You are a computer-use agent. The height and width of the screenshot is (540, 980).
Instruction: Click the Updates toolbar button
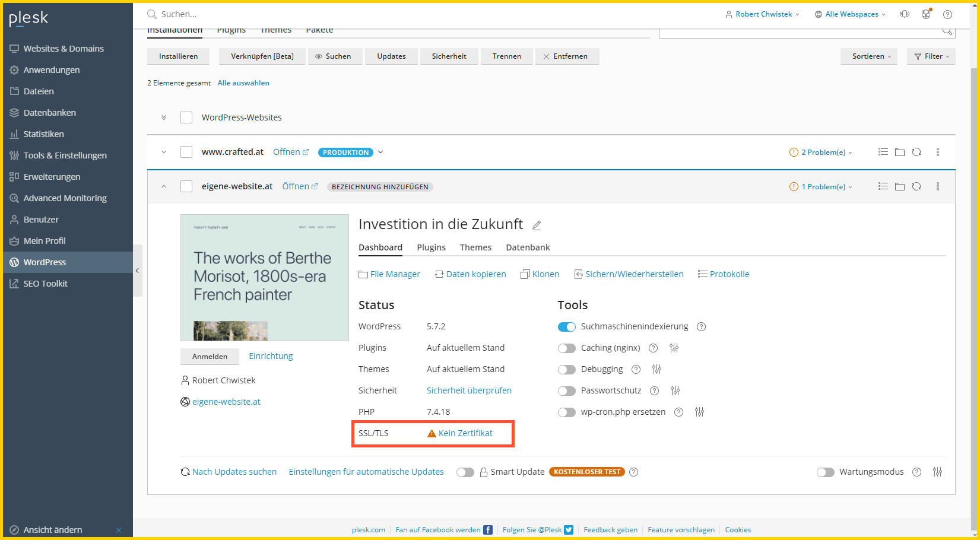pyautogui.click(x=391, y=56)
